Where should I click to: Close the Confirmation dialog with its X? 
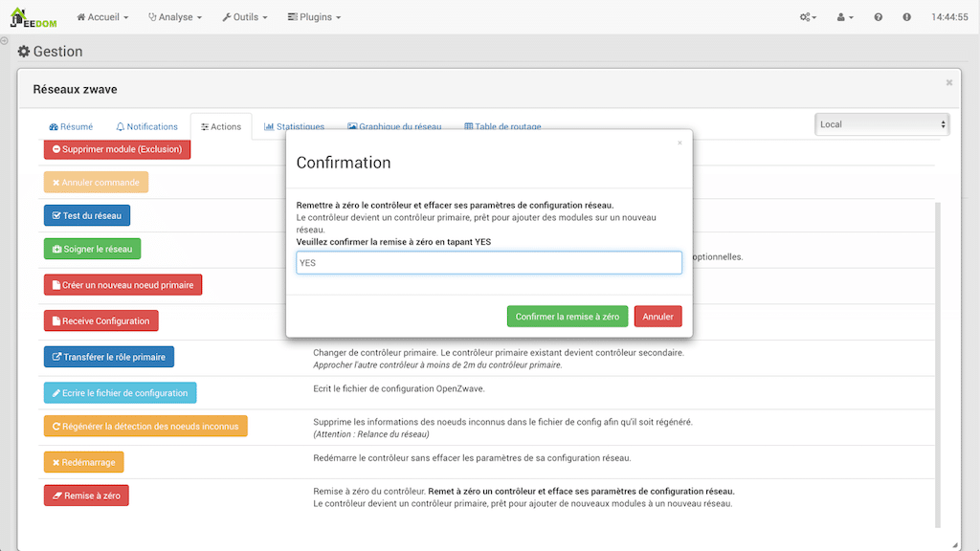(679, 143)
